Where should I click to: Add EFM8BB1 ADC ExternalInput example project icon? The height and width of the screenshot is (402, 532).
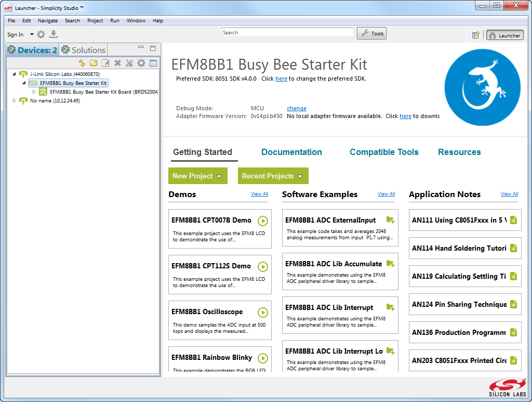tap(390, 221)
